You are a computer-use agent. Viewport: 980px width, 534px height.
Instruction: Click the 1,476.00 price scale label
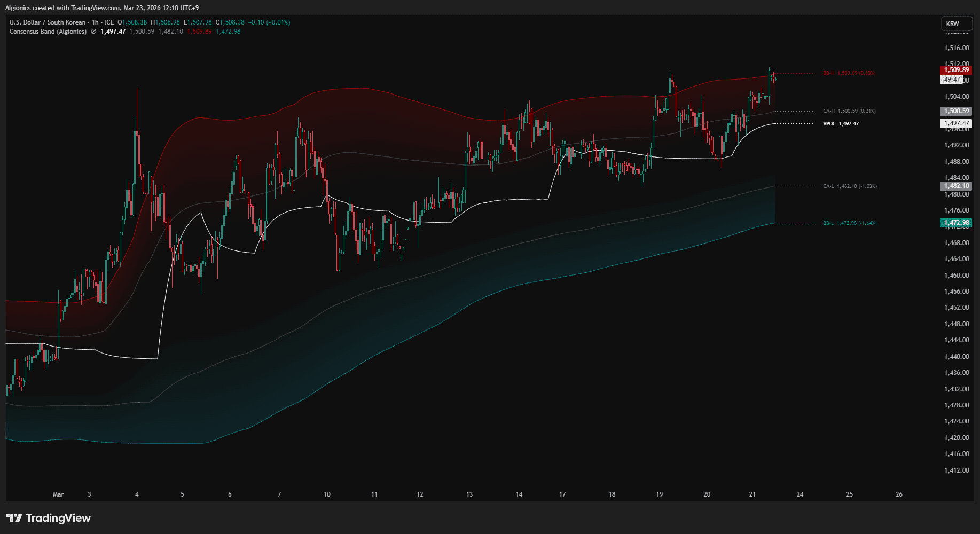click(957, 210)
